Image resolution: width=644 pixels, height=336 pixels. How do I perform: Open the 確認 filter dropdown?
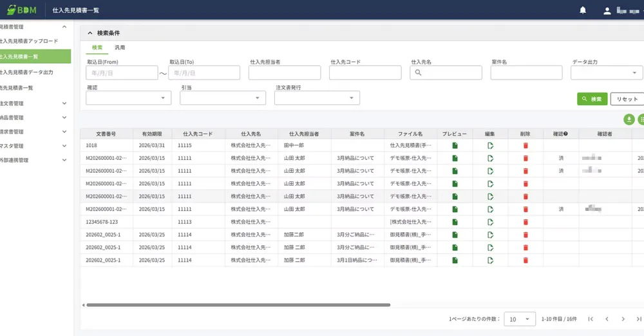pos(129,98)
